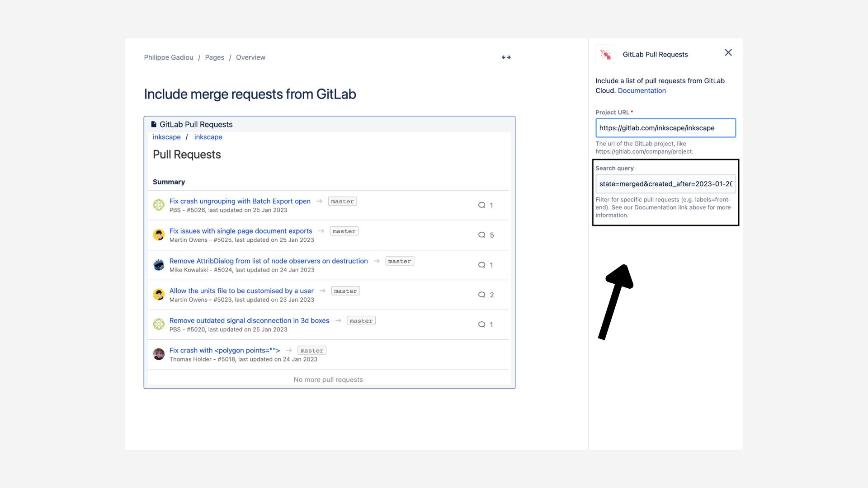Click the comment icon on PR #5026
868x488 pixels.
(482, 205)
